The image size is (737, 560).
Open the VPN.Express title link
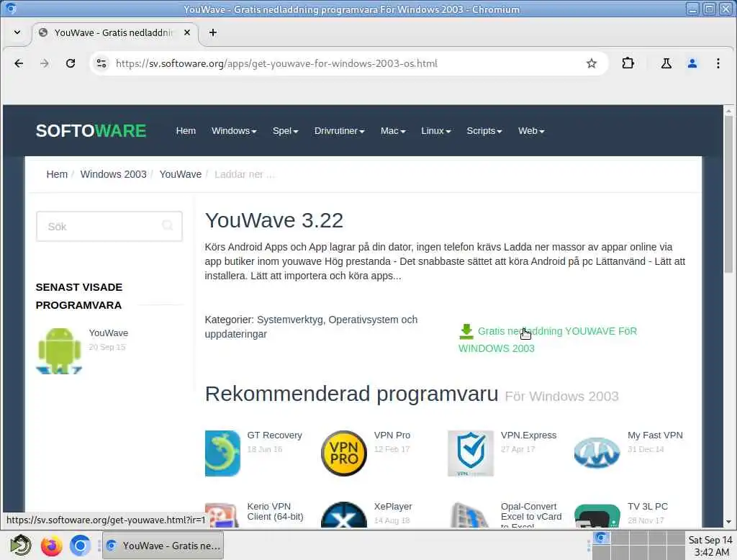tap(528, 435)
